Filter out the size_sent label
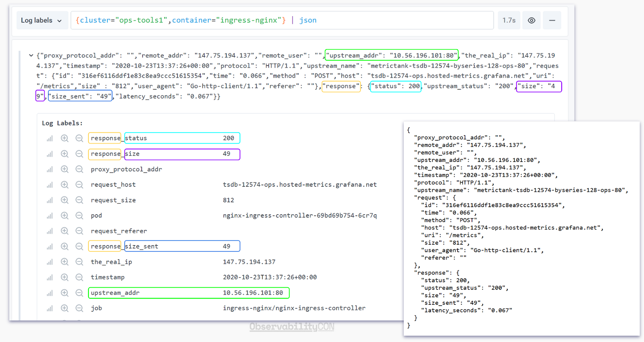 click(x=79, y=246)
